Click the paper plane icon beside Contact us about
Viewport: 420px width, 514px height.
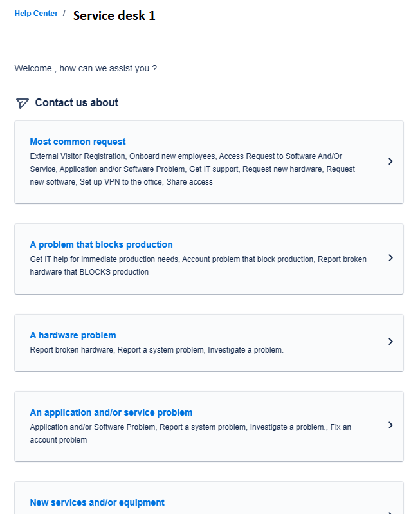(23, 103)
